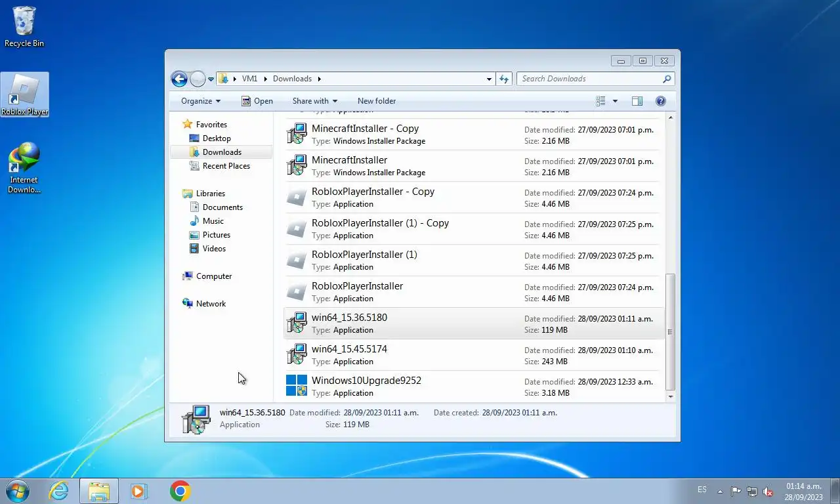Launch Internet Explorer from the taskbar
Screen dimensions: 840x504
click(x=59, y=491)
